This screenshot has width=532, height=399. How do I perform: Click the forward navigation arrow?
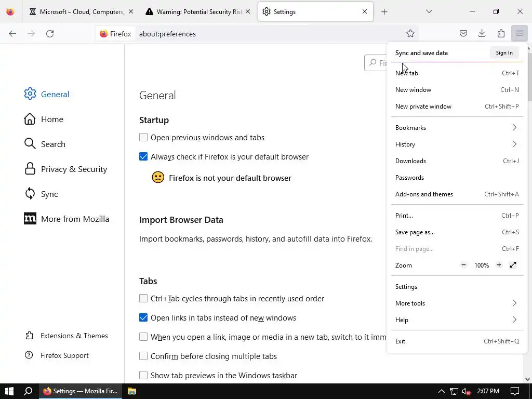point(31,34)
